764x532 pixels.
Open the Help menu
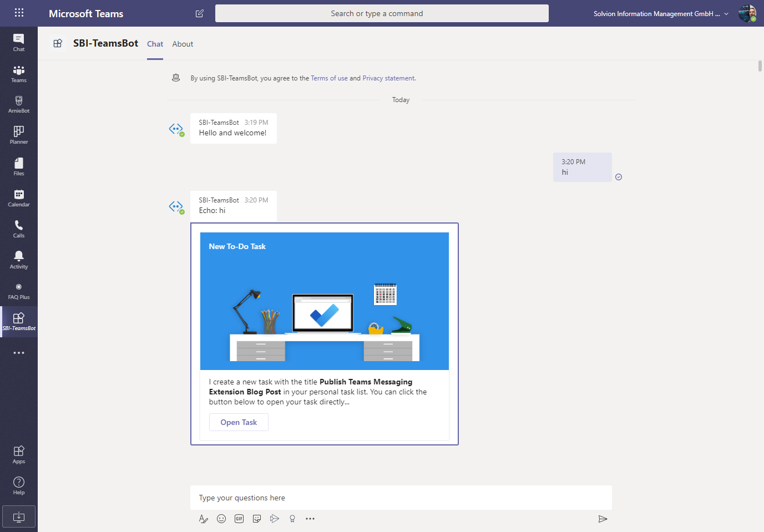tap(19, 485)
